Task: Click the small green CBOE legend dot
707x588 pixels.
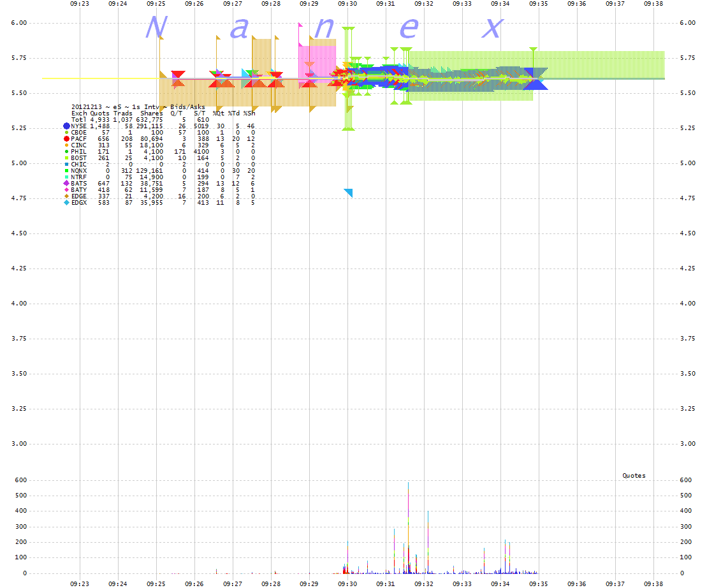Action: click(67, 133)
